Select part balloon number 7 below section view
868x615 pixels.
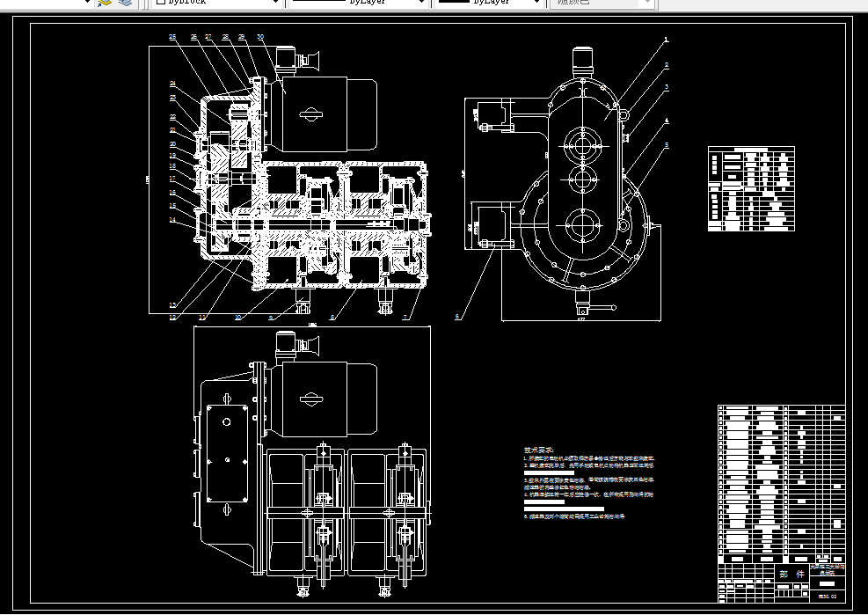(405, 318)
